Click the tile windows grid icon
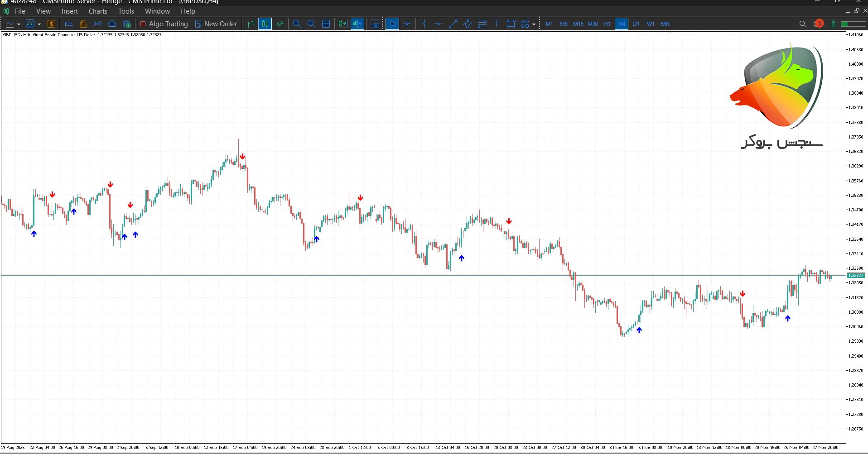 [326, 24]
